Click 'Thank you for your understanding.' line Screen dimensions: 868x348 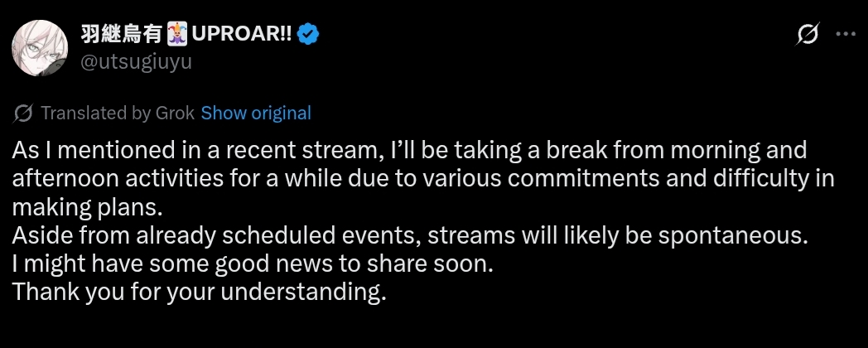pos(199,292)
